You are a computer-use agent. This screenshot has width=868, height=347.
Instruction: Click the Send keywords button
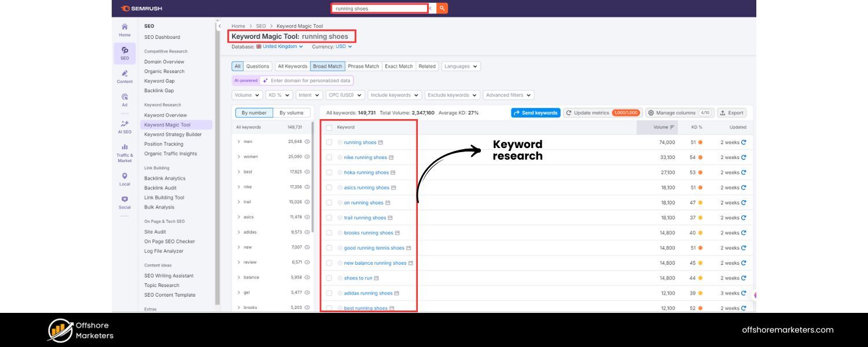(535, 112)
